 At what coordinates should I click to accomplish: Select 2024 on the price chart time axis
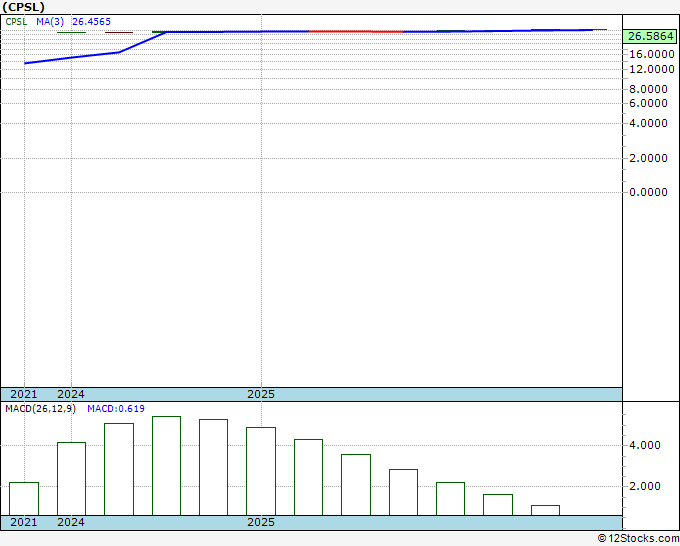click(x=71, y=394)
